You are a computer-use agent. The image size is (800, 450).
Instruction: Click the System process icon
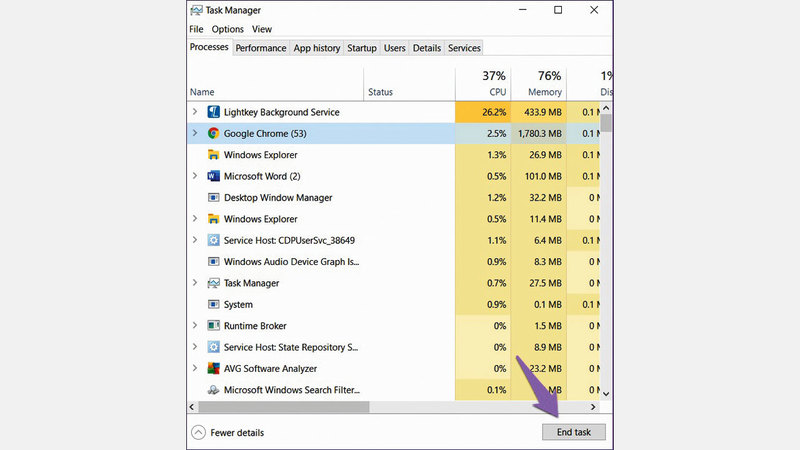pos(213,304)
